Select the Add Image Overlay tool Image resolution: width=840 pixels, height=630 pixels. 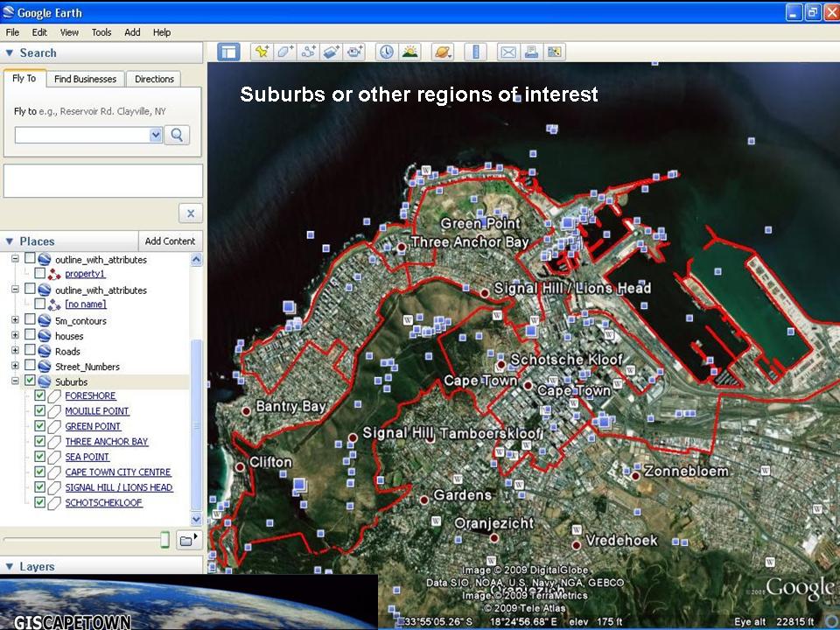coord(332,52)
